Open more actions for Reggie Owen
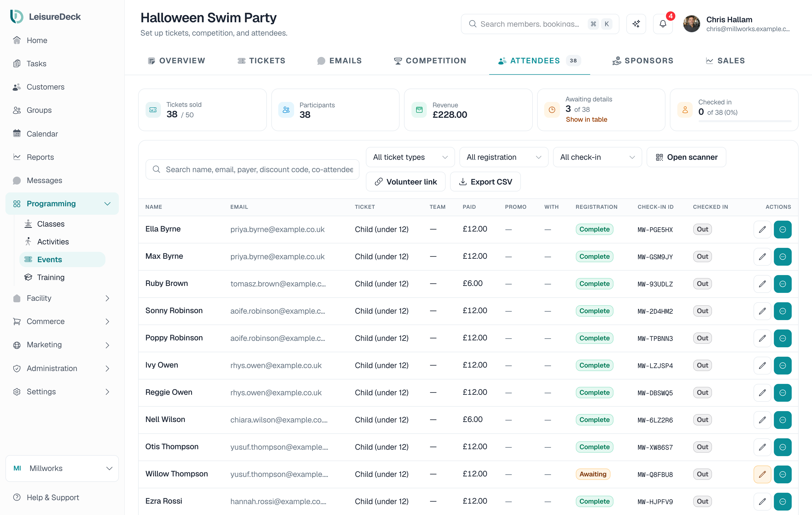This screenshot has height=515, width=812. click(782, 393)
